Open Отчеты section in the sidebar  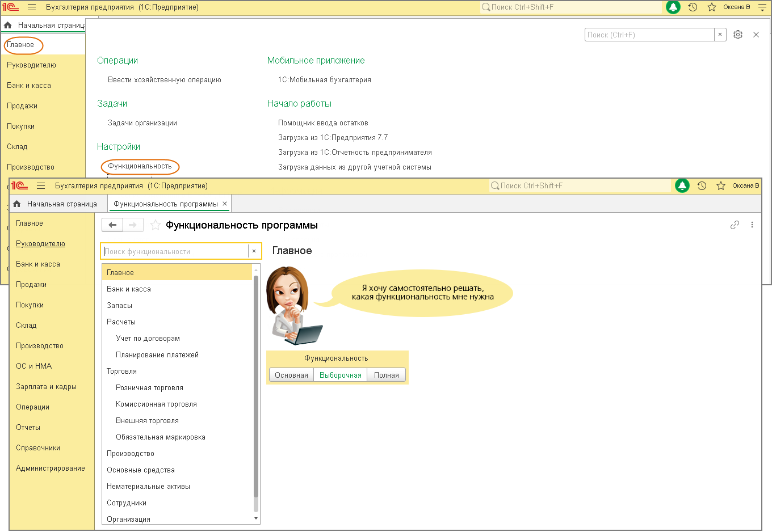pos(28,428)
